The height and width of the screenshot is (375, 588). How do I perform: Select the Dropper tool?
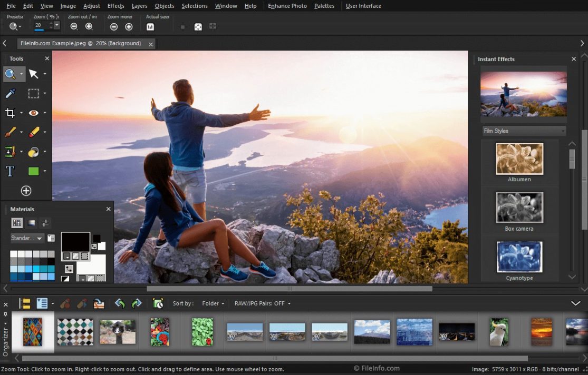point(9,93)
